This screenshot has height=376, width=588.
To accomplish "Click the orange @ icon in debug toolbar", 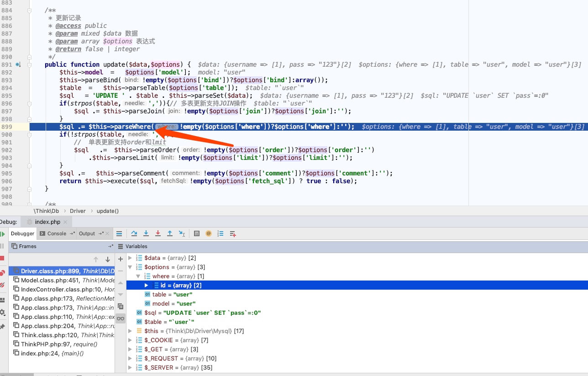I will click(209, 233).
